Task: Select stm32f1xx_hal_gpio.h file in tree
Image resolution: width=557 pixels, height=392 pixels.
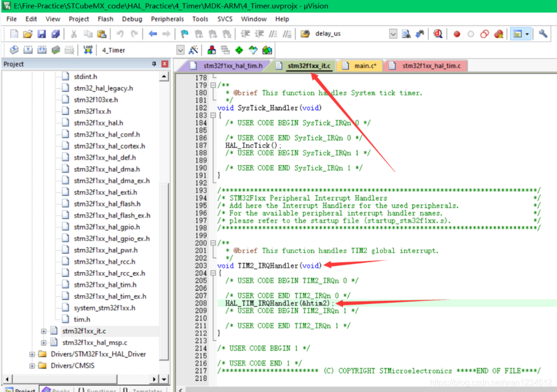Action: pyautogui.click(x=106, y=227)
